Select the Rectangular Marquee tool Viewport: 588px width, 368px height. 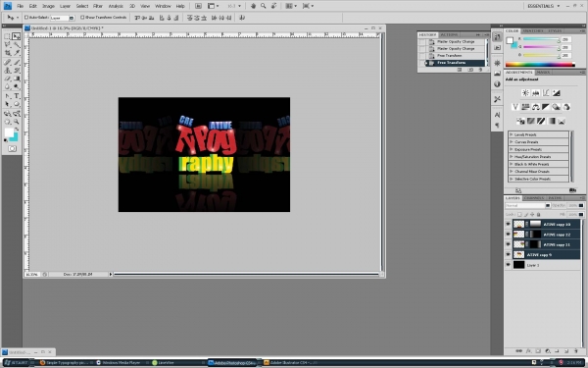click(7, 36)
